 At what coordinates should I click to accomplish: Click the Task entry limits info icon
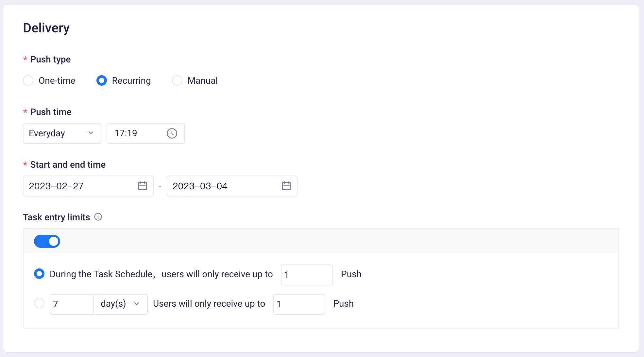tap(98, 217)
